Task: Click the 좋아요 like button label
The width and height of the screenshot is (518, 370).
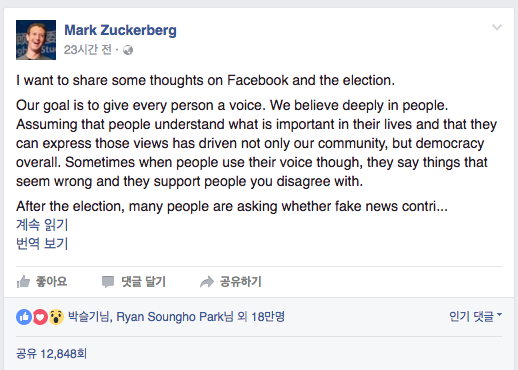Action: click(51, 282)
